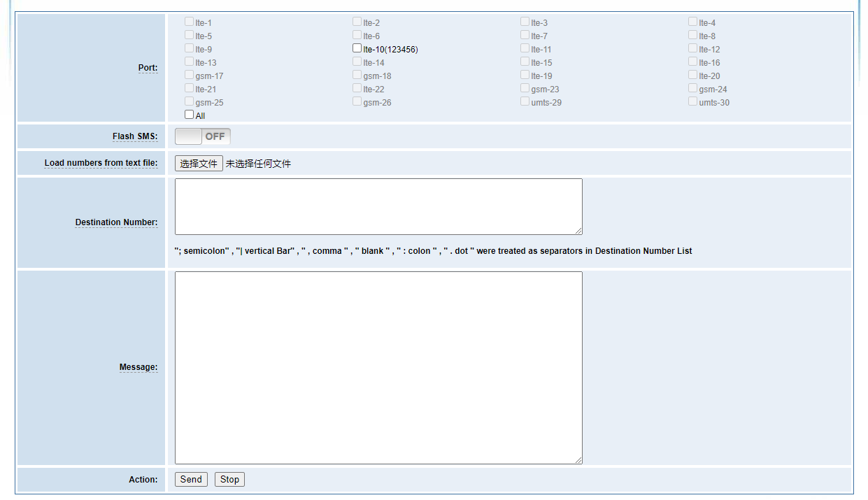This screenshot has width=868, height=500.
Task: Select the lte-16 port checkbox
Action: coord(693,62)
